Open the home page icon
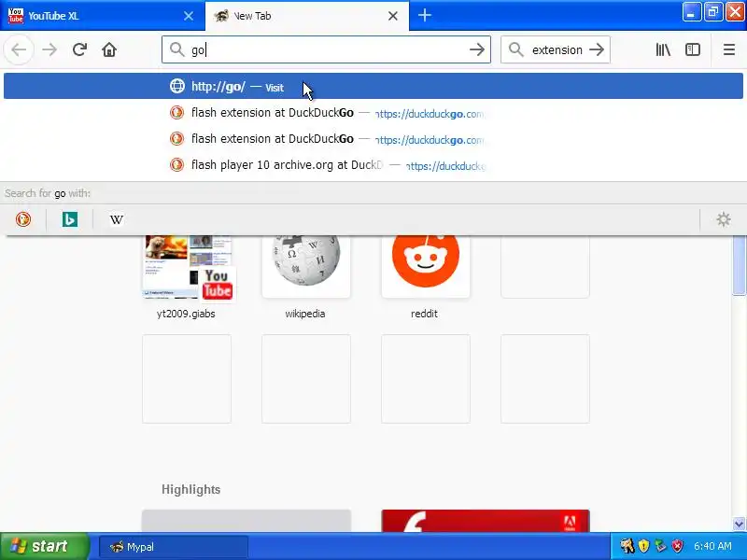 point(109,49)
